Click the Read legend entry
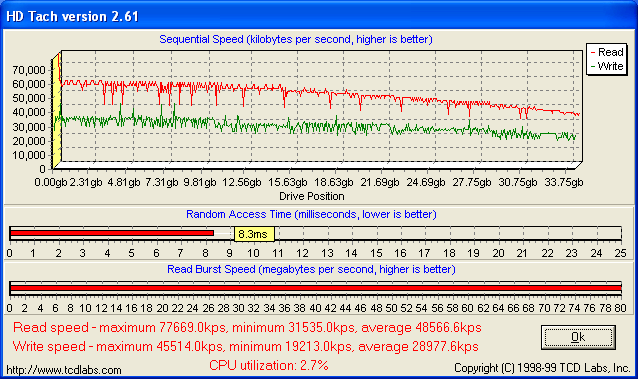Image resolution: width=638 pixels, height=384 pixels. 607,52
